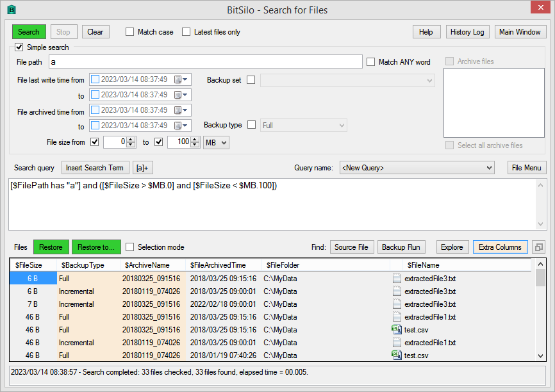Image resolution: width=555 pixels, height=392 pixels.
Task: Click in the search query text area
Action: pyautogui.click(x=272, y=204)
